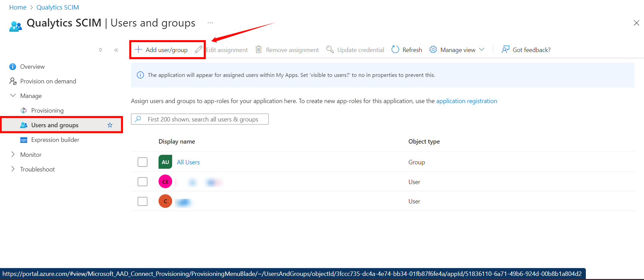Sort by Display name column header
Viewport: 644px width, 280px height.
point(177,142)
